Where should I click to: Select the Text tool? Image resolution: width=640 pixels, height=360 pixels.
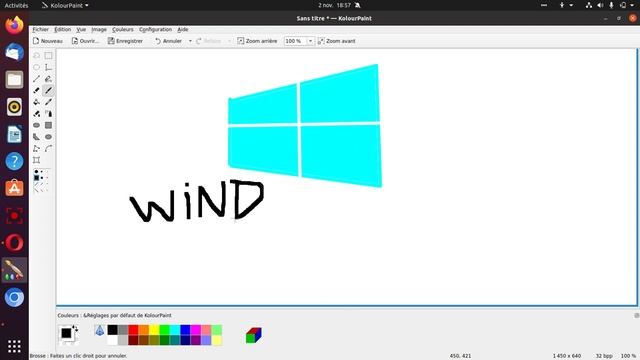[x=48, y=67]
